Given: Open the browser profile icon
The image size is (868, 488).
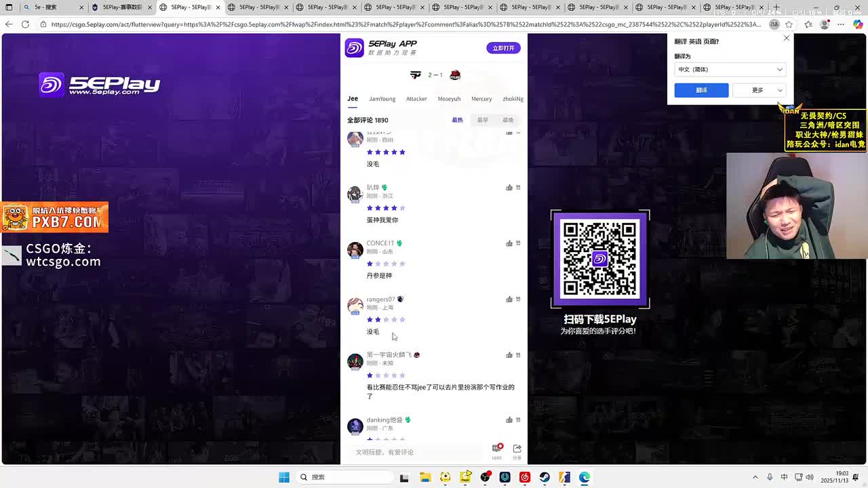Looking at the screenshot, I should click(x=825, y=24).
